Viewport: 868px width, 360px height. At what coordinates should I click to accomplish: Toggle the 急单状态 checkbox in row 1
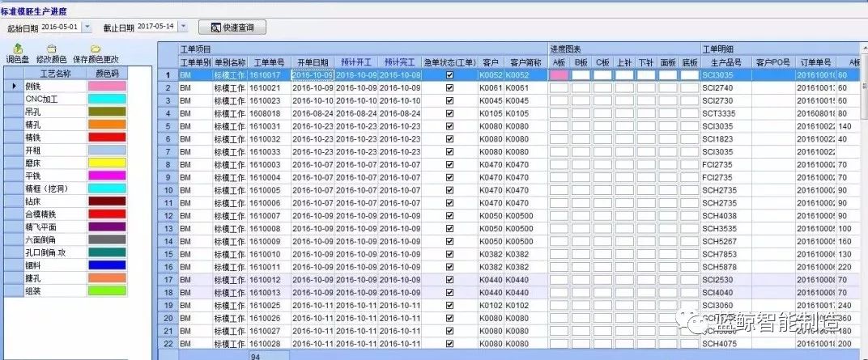449,75
